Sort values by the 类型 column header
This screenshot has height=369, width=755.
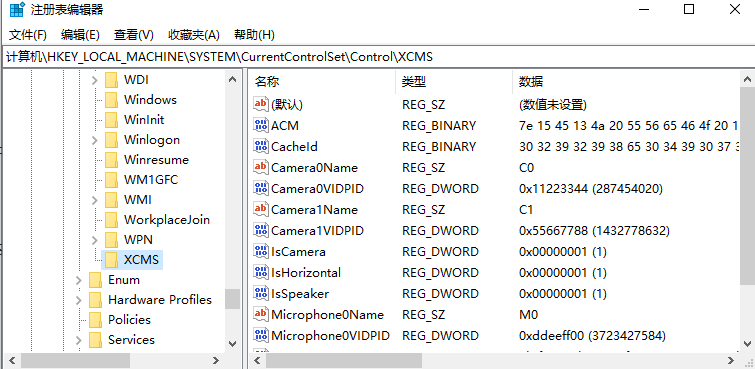(x=454, y=81)
